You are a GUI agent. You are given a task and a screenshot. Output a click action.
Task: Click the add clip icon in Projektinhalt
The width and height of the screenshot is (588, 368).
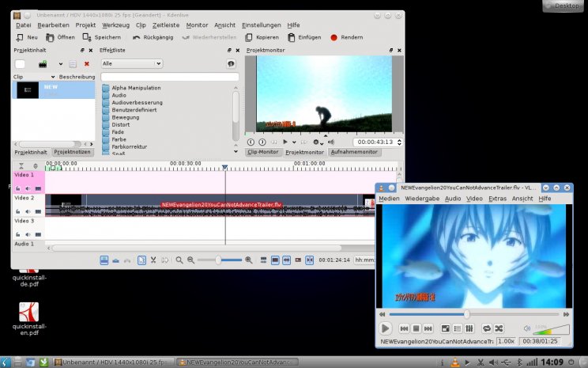tap(43, 64)
